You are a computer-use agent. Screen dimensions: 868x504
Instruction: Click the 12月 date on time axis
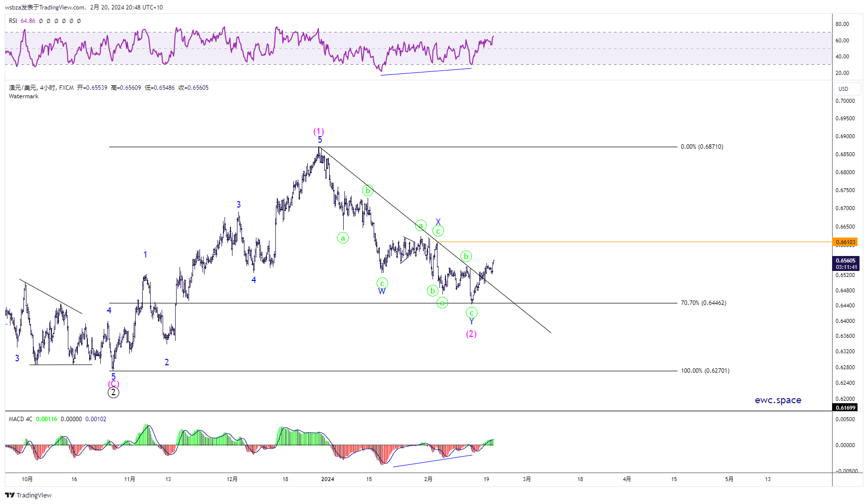(232, 479)
